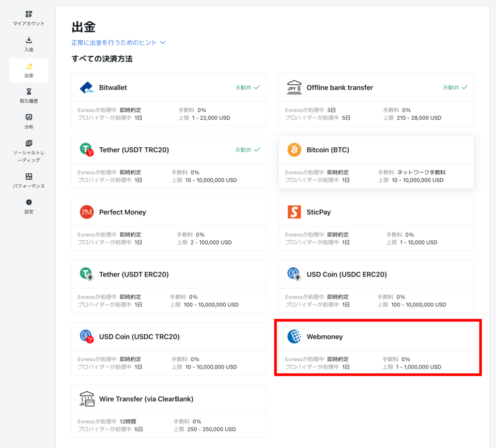The image size is (496, 448).
Task: Click the orange Bitcoin logo
Action: [294, 150]
